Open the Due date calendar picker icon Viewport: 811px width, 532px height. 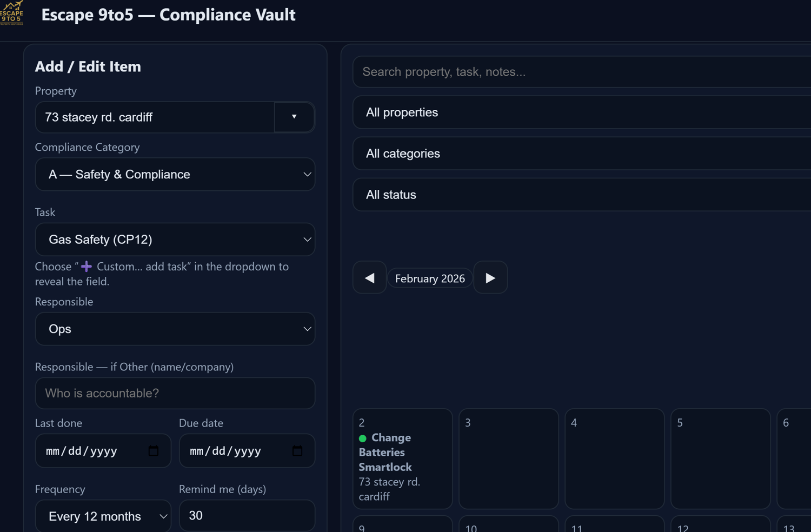coord(297,451)
